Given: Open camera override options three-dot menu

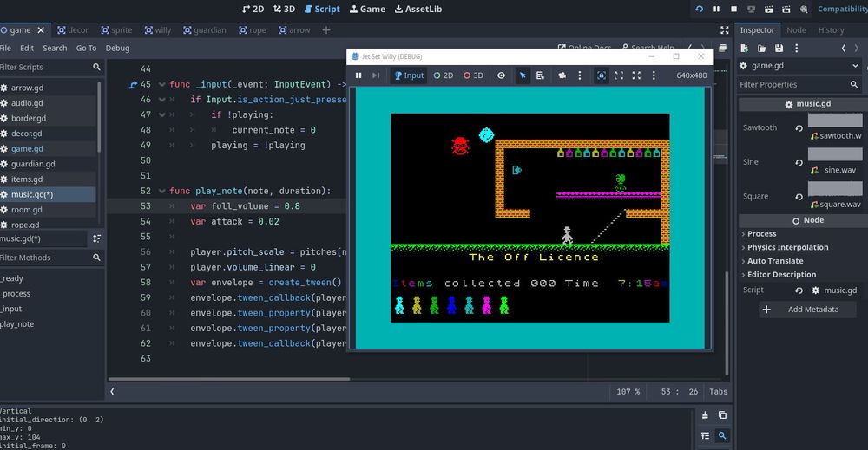Looking at the screenshot, I should [580, 75].
